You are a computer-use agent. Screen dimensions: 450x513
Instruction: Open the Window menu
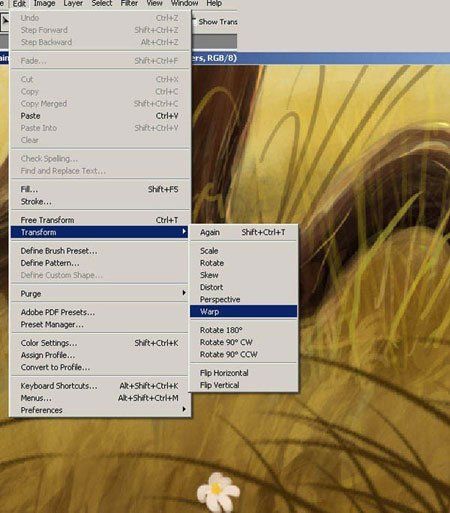pos(184,4)
